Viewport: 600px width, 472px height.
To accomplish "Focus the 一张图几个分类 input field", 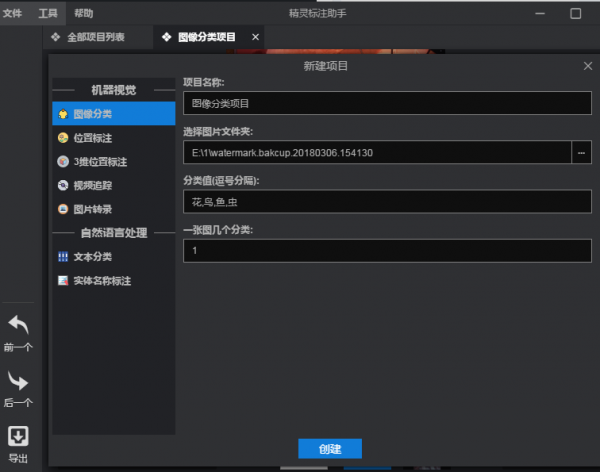I will (387, 251).
